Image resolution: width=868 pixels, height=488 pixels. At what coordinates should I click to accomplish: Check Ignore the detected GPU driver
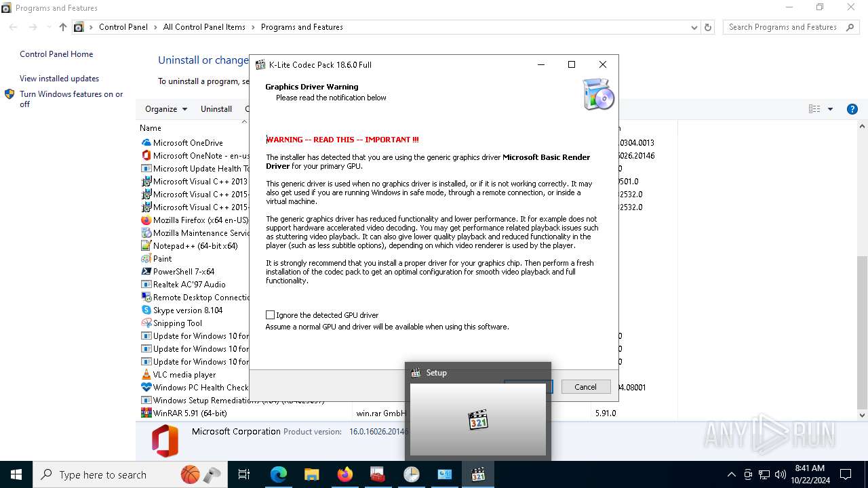[270, 315]
